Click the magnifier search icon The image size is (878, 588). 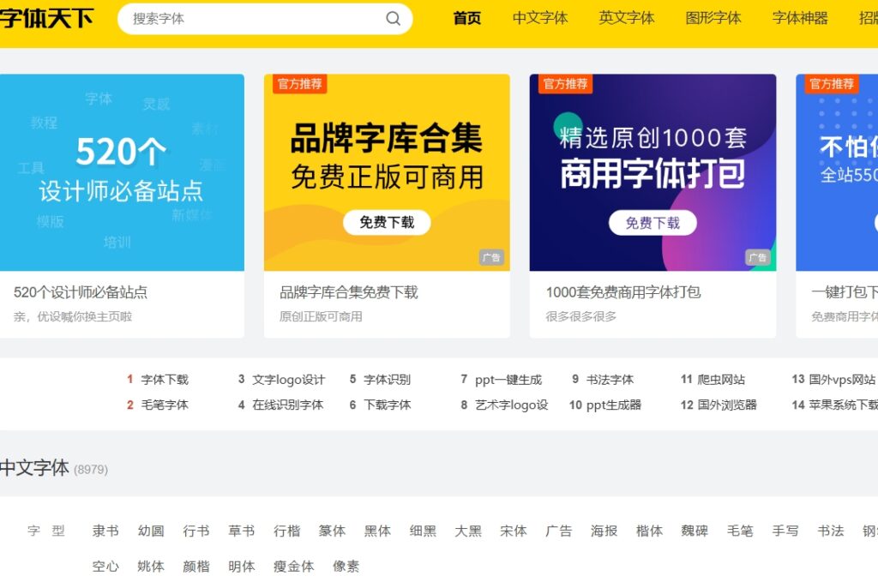coord(393,19)
